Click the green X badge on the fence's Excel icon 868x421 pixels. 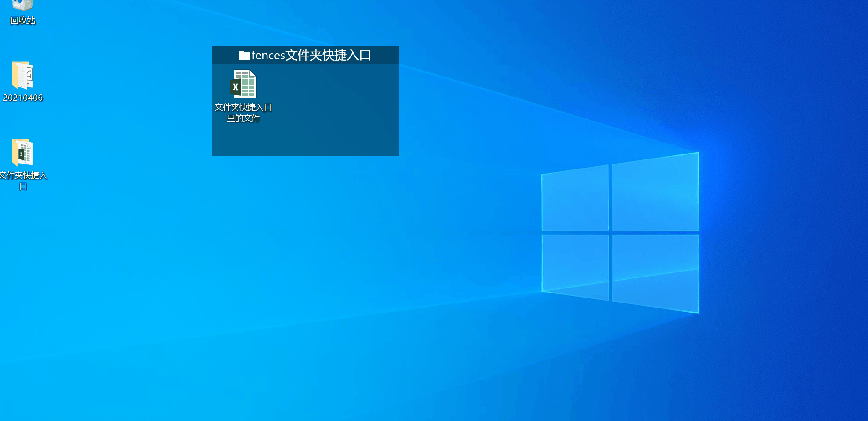pyautogui.click(x=236, y=87)
